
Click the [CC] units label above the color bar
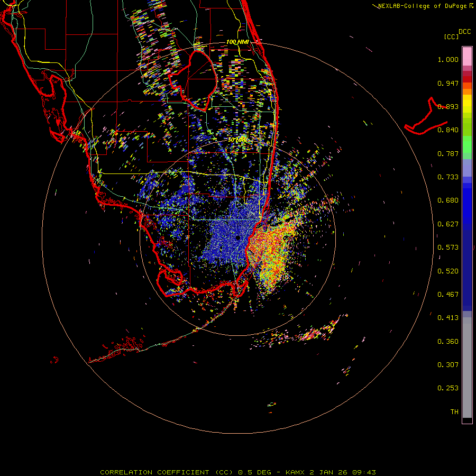pyautogui.click(x=451, y=36)
